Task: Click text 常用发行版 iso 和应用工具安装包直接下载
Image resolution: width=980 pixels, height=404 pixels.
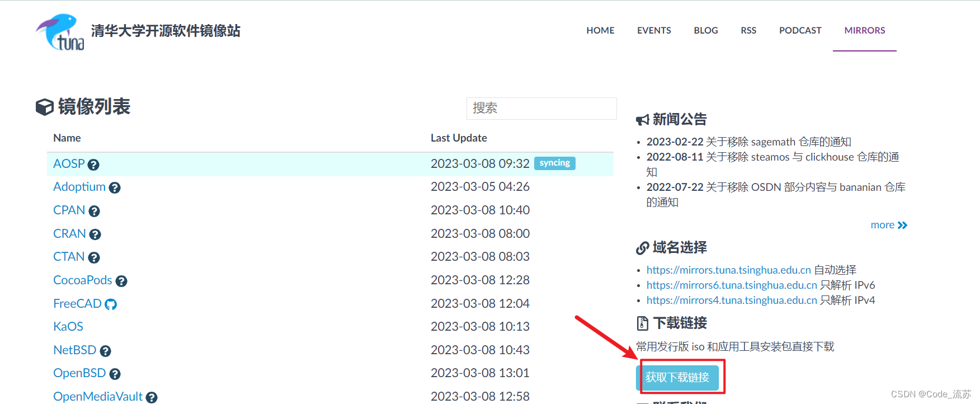Action: coord(735,346)
